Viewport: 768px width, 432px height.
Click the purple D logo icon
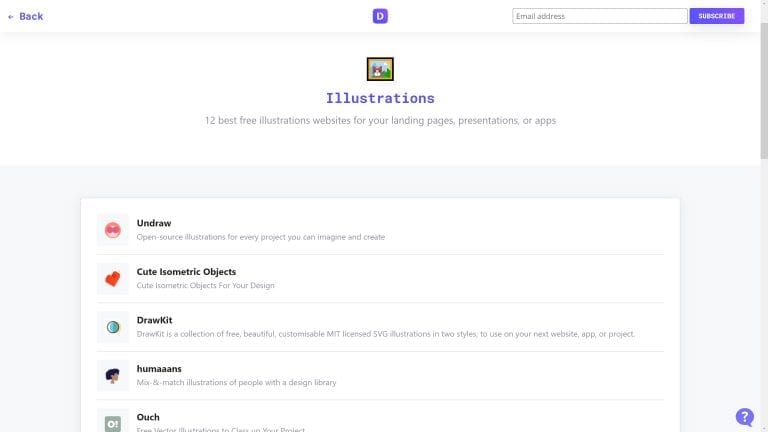click(380, 16)
